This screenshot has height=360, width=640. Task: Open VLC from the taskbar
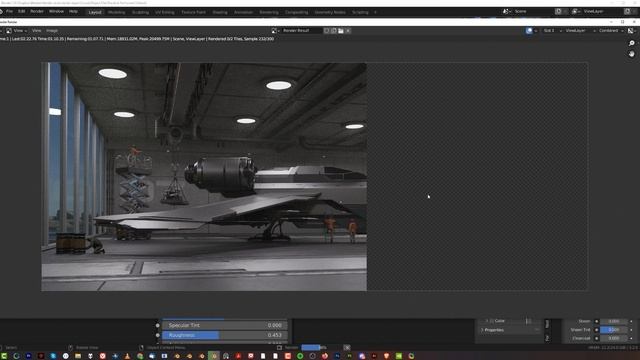[x=128, y=356]
